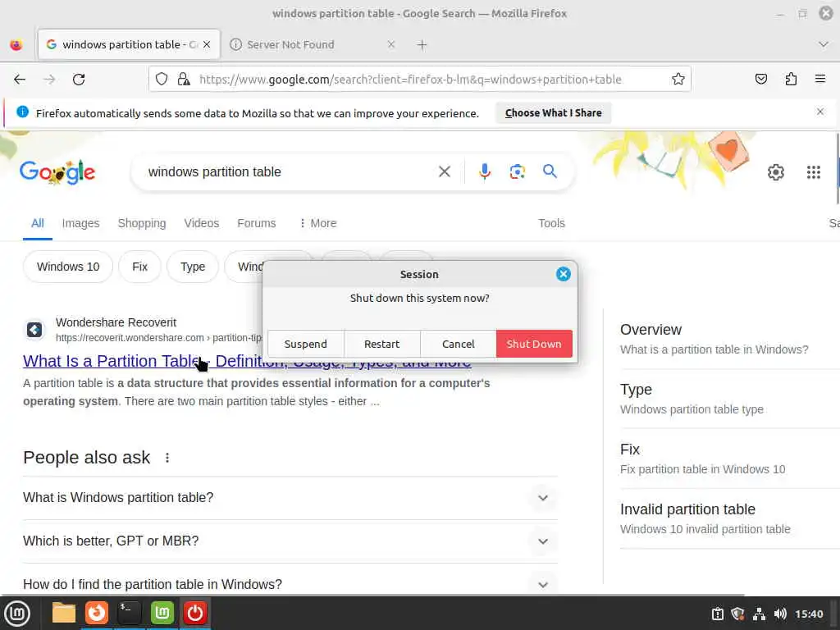Click the Suspend button in Session dialog
Image resolution: width=840 pixels, height=630 pixels.
coord(306,344)
